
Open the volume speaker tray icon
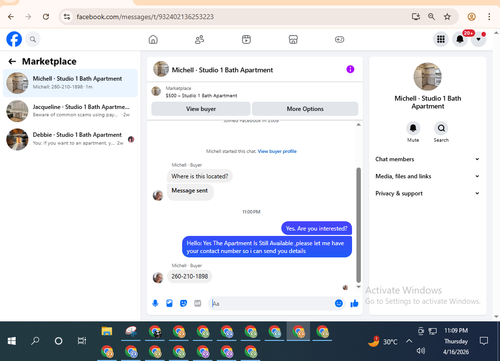[x=421, y=351]
